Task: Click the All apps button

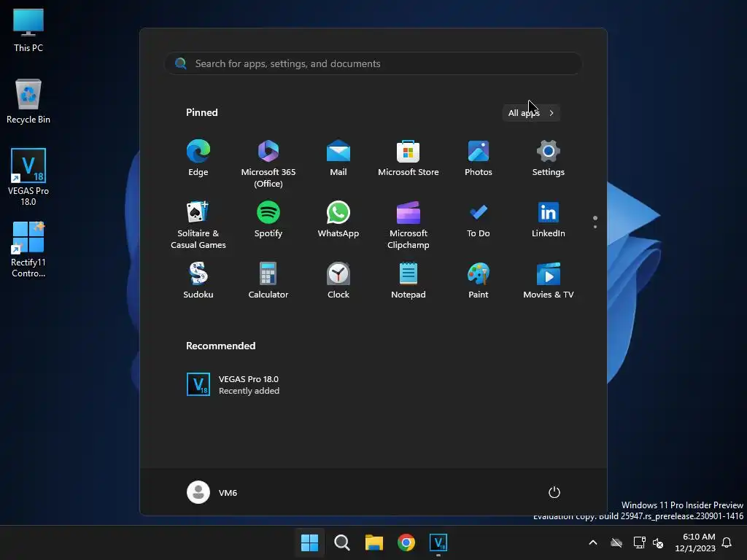Action: 531,113
